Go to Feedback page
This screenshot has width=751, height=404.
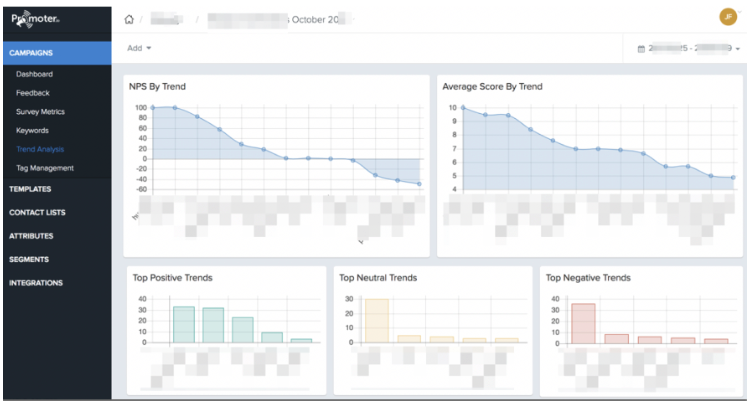click(33, 93)
